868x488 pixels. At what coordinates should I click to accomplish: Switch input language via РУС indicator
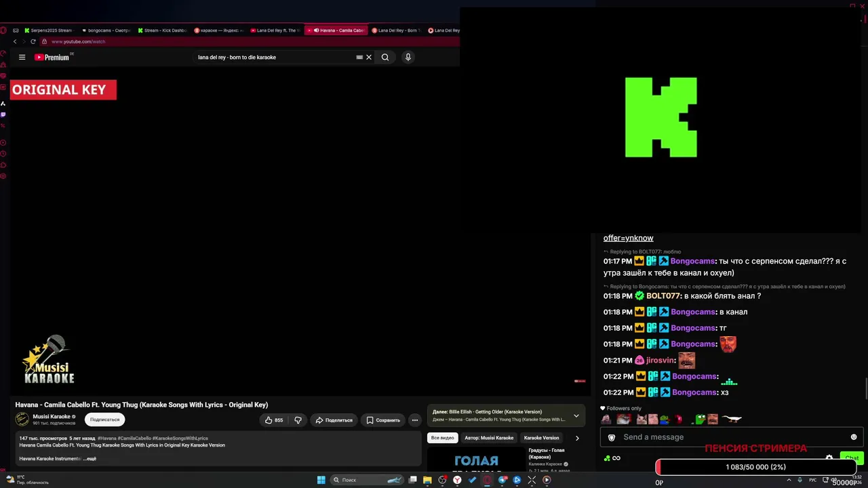tap(813, 480)
